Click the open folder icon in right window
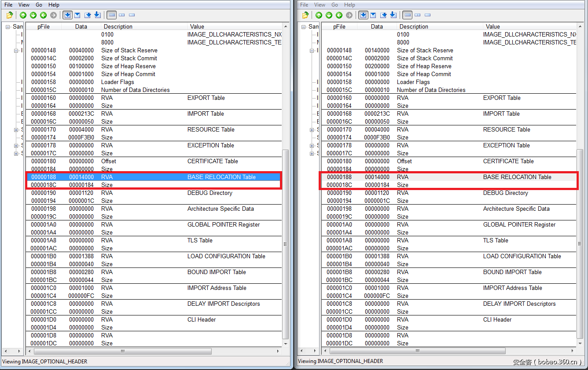 305,15
